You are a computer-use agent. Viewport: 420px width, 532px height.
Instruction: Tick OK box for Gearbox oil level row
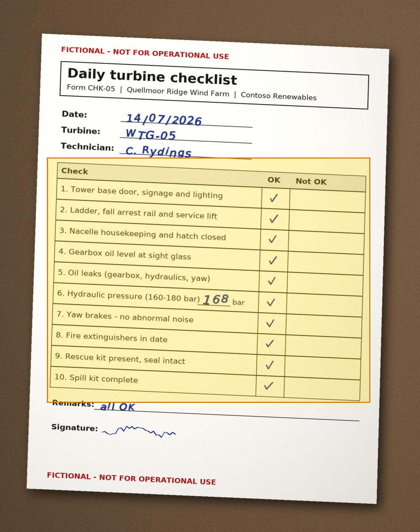click(x=274, y=261)
